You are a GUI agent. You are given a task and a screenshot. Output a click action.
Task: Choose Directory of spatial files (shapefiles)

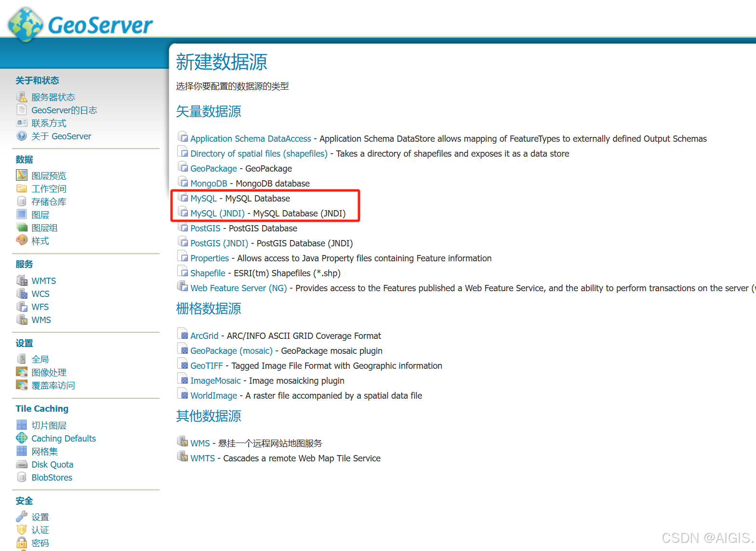[x=259, y=154]
